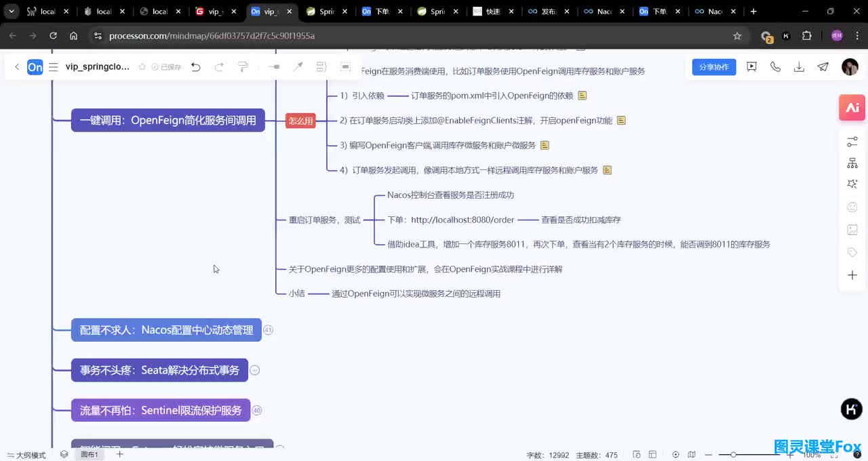Click the summary bracket tool
The width and height of the screenshot is (868, 461).
click(x=321, y=66)
